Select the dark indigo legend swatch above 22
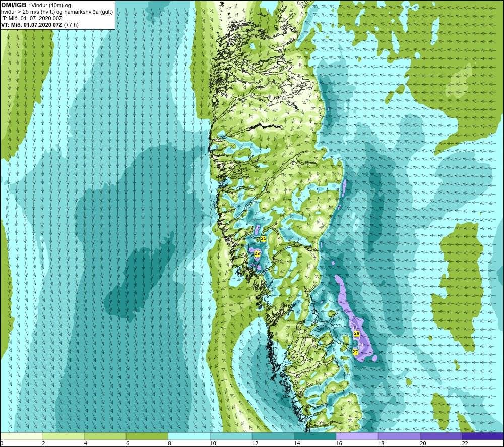Image resolution: width=504 pixels, height=447 pixels. point(483,436)
